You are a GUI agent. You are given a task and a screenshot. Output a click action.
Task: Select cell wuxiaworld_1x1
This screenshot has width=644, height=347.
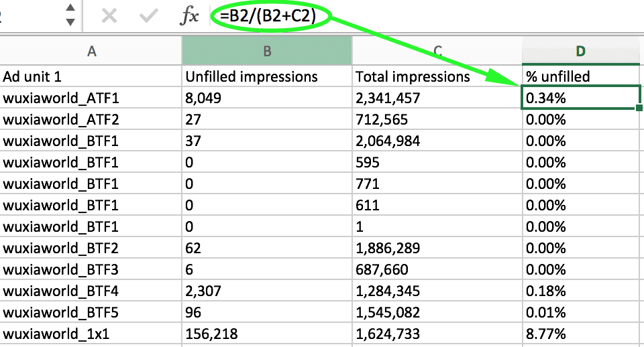[91, 334]
